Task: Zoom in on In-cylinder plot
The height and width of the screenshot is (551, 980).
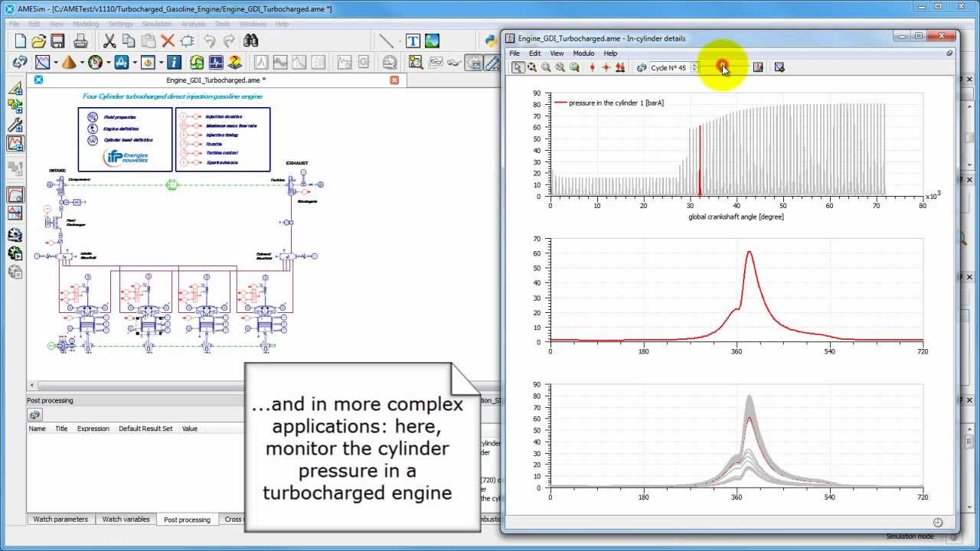Action: point(546,67)
